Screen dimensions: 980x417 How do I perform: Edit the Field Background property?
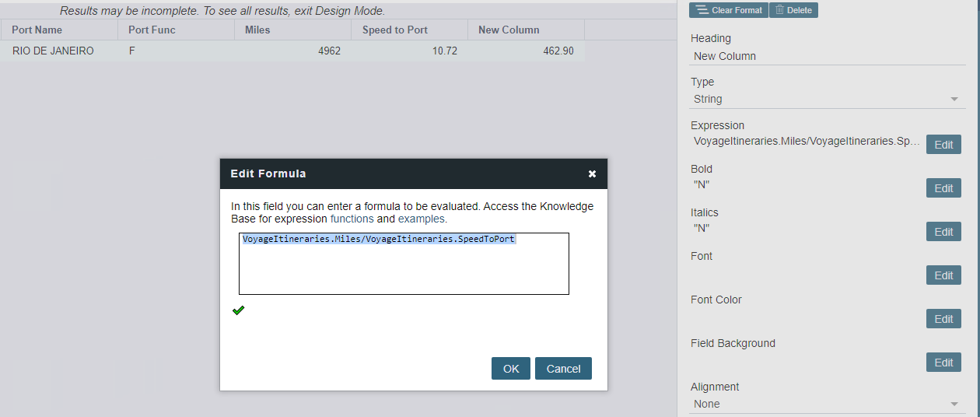click(943, 363)
